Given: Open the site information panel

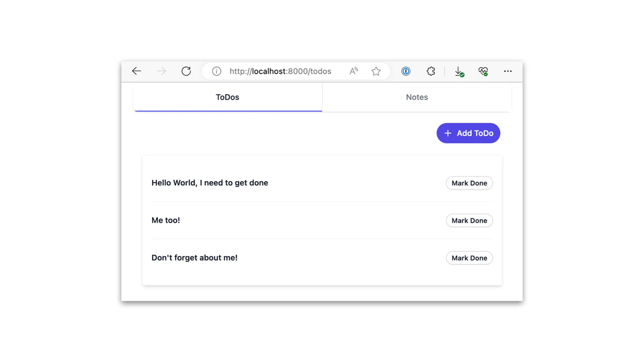Looking at the screenshot, I should coord(216,71).
